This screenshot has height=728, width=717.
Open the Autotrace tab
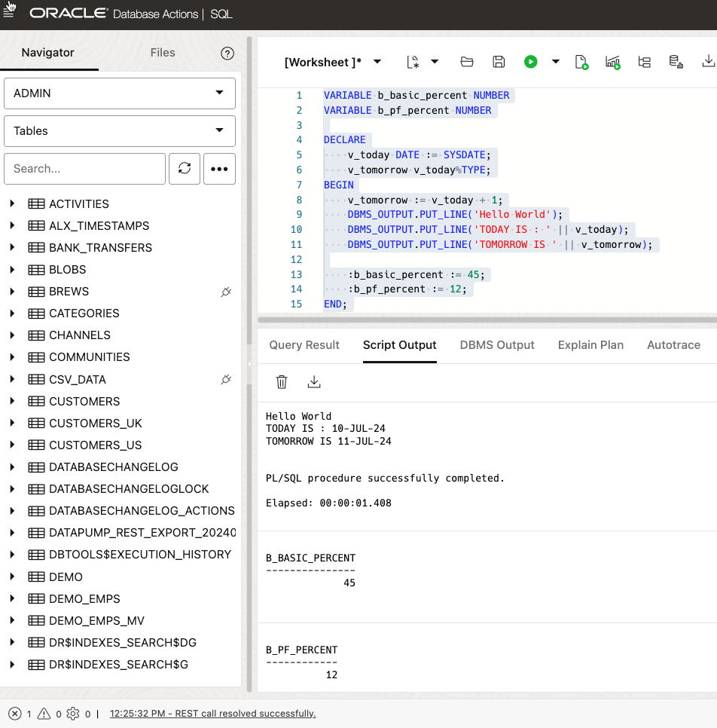click(674, 345)
